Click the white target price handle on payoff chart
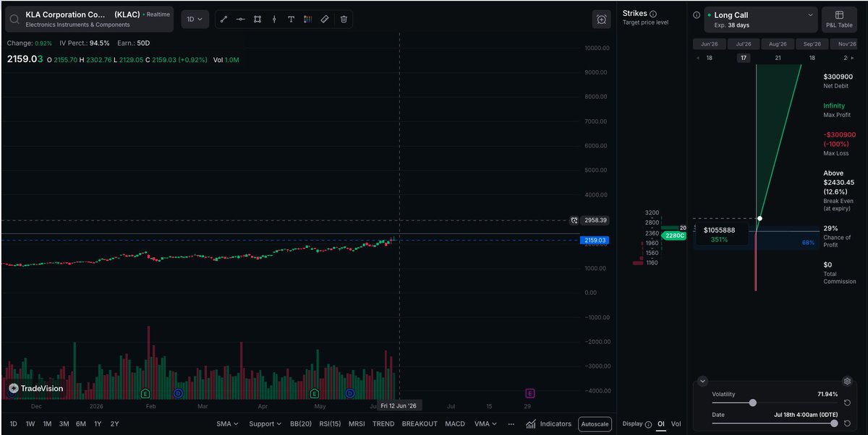 point(759,218)
